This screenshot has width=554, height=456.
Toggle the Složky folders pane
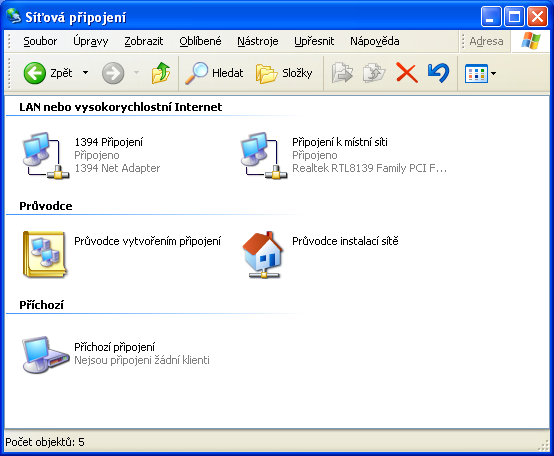[284, 73]
